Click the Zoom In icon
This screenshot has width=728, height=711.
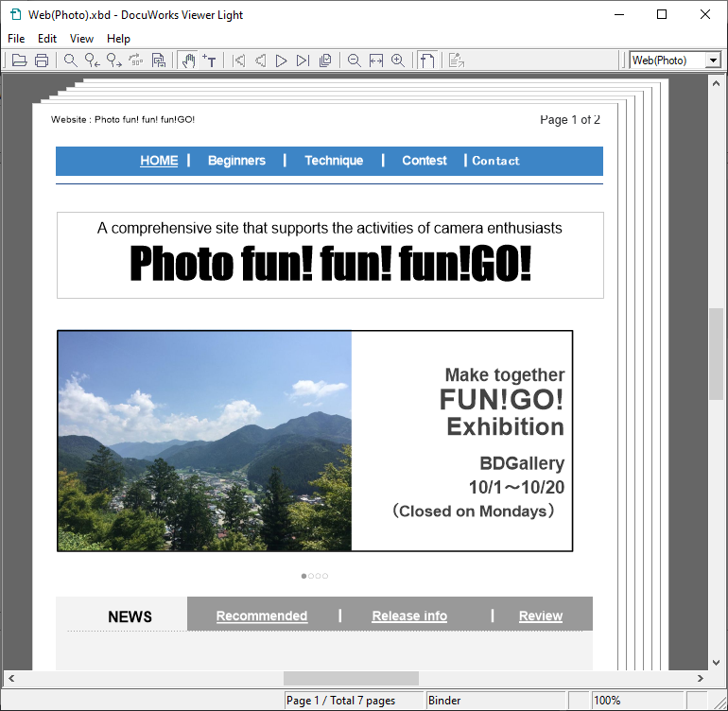pyautogui.click(x=398, y=61)
